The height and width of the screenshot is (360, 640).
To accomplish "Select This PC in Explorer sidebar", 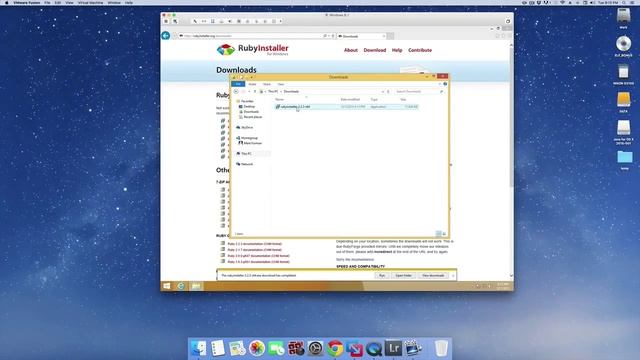I will coord(246,153).
